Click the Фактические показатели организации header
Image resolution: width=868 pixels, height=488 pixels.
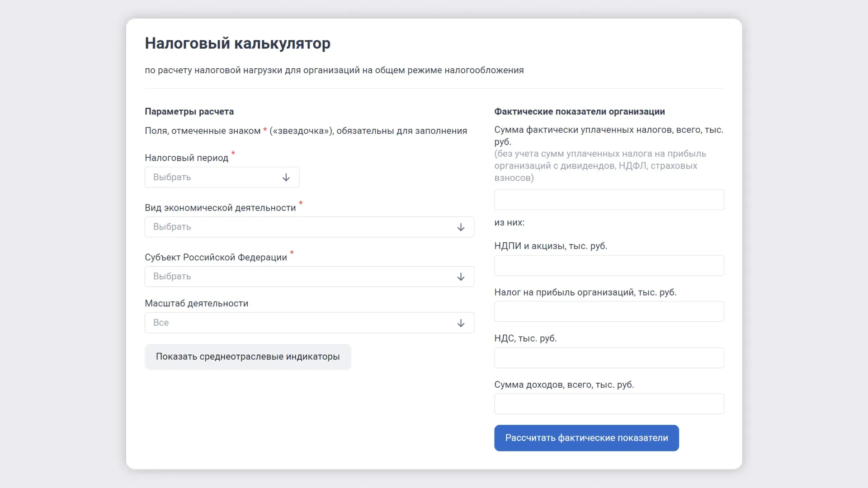tap(580, 112)
